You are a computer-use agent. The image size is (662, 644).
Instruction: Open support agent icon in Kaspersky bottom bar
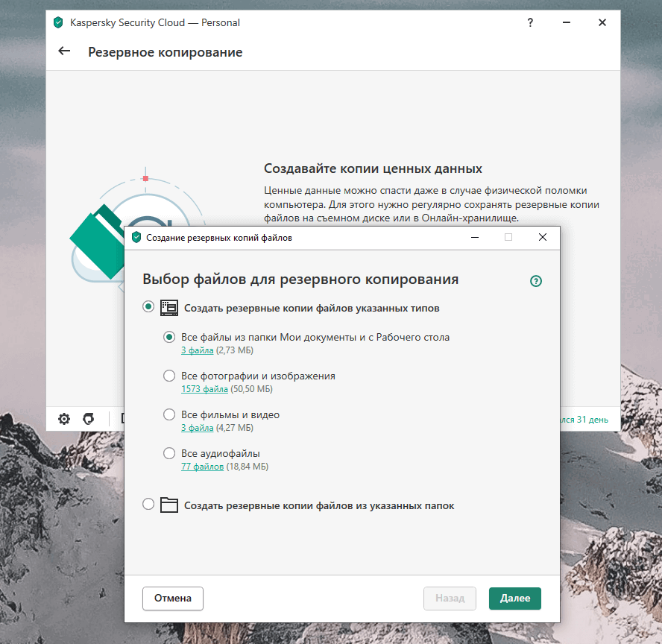89,419
